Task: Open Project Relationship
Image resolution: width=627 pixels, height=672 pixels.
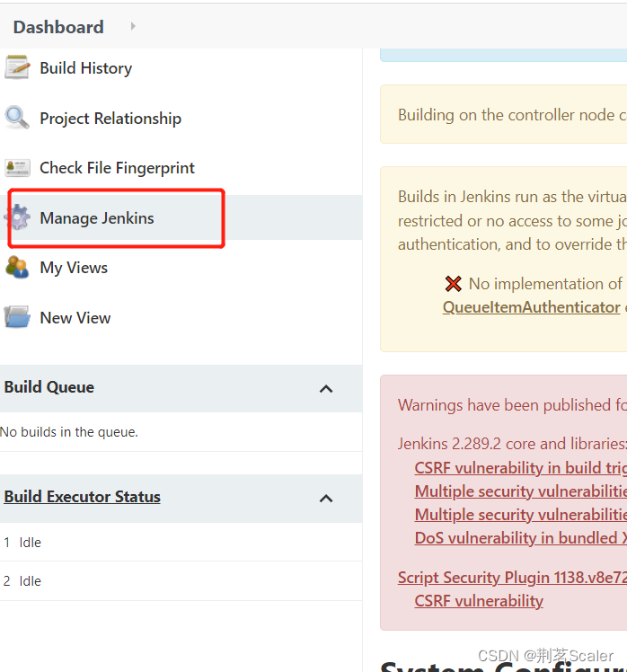Action: pyautogui.click(x=110, y=119)
